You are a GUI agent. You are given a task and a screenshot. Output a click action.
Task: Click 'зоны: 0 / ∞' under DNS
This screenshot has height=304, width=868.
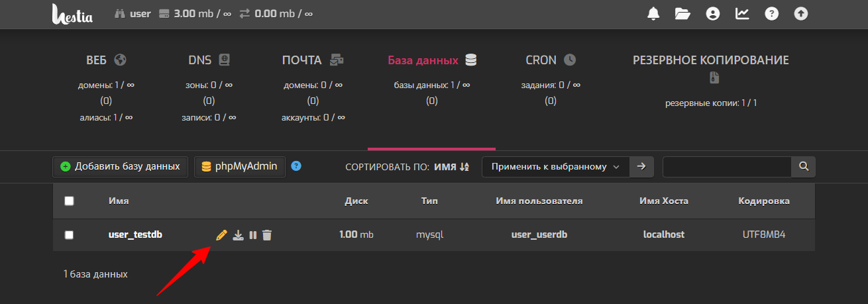[209, 85]
